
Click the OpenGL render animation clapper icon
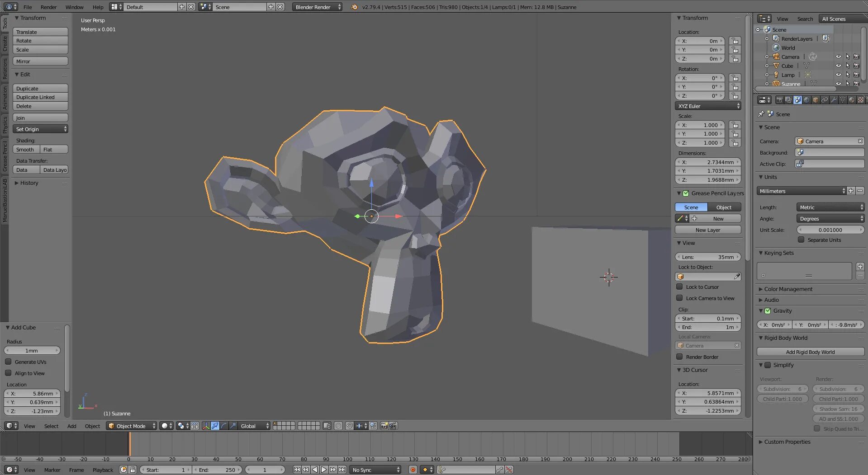coord(393,426)
